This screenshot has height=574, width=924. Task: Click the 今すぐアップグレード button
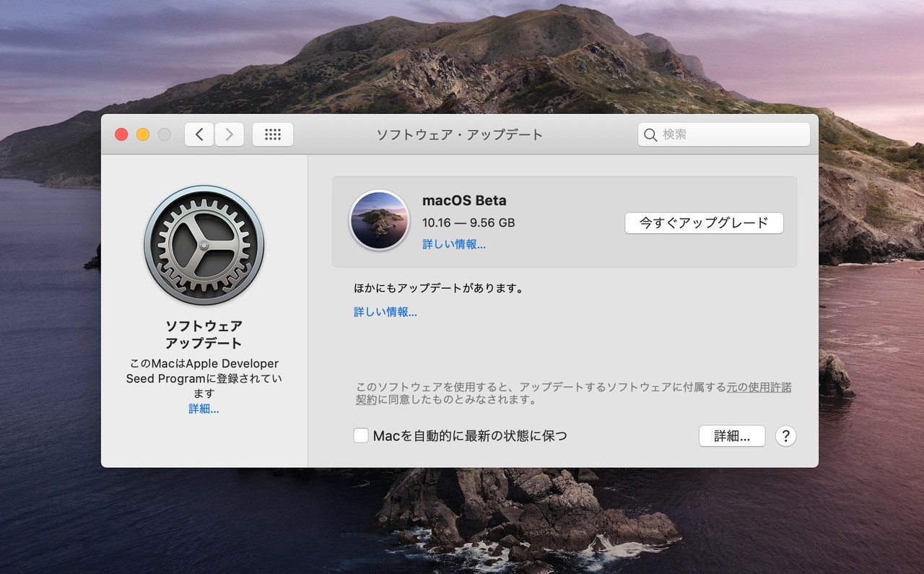click(x=704, y=223)
